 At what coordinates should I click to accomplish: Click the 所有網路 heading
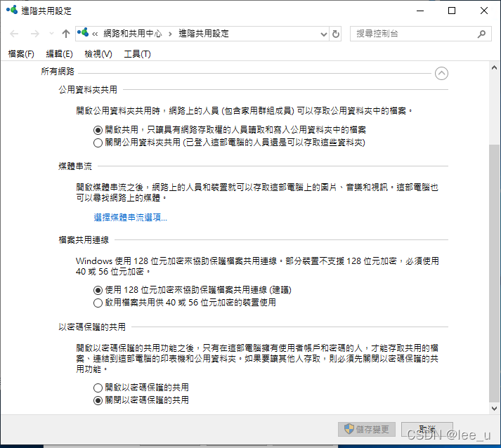click(x=58, y=71)
